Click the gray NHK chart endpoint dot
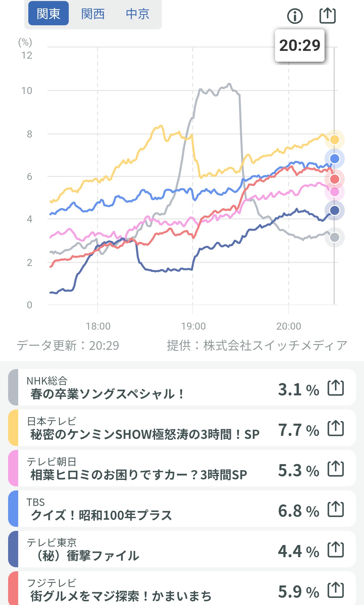Viewport: 364px width, 605px height. 334,237
